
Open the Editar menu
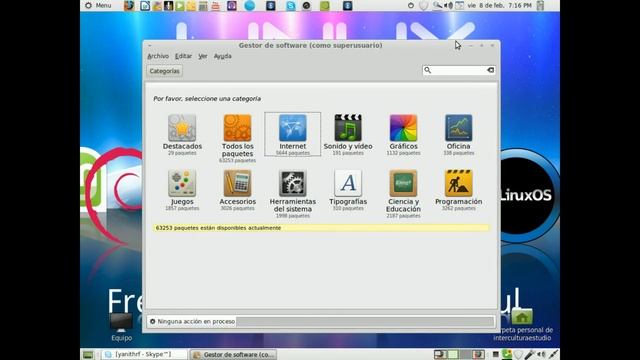click(183, 56)
